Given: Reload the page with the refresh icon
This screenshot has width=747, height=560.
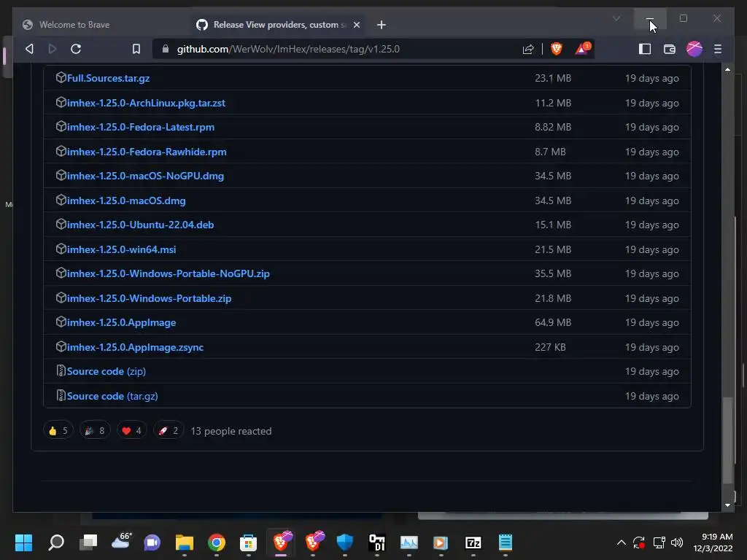Looking at the screenshot, I should [76, 49].
